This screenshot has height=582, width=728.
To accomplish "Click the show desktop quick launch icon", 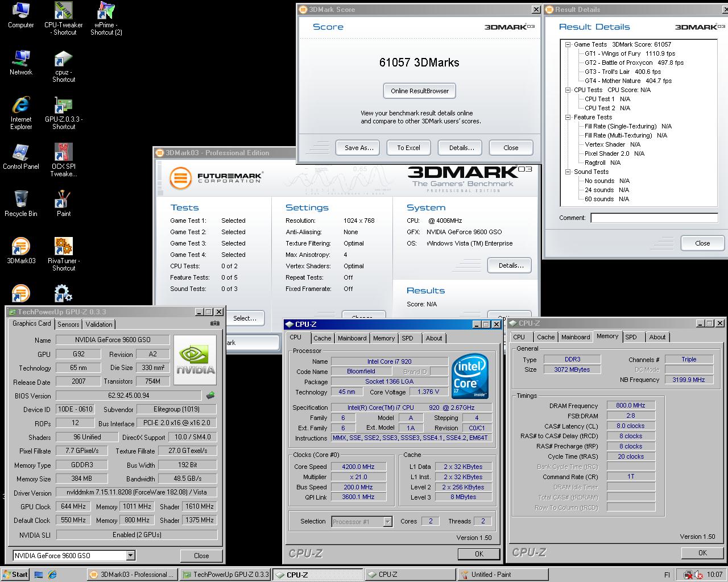I will (39, 575).
